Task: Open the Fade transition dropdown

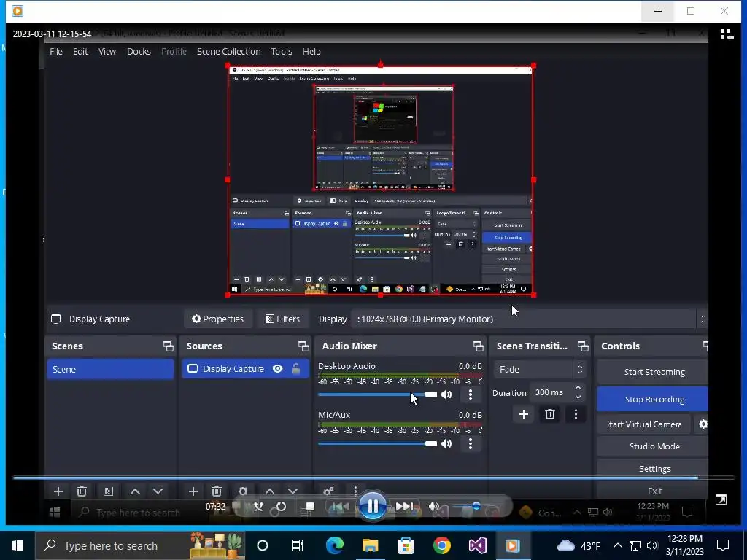Action: [x=539, y=369]
